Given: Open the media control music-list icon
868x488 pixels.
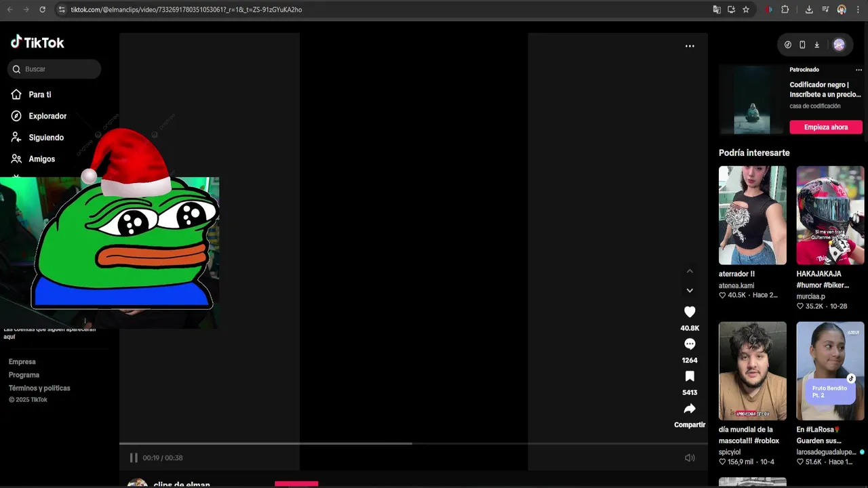Looking at the screenshot, I should (825, 9).
